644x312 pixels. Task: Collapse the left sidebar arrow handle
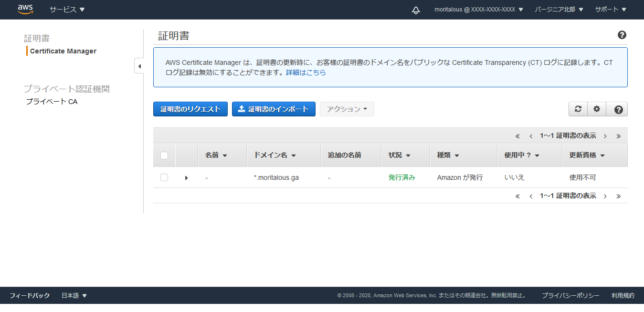(x=139, y=66)
